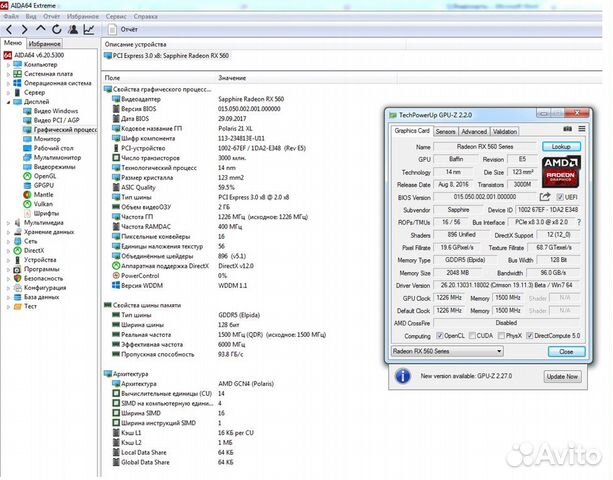This screenshot has width=613, height=480.
Task: Refresh the AIDA64 page
Action: pyautogui.click(x=57, y=29)
